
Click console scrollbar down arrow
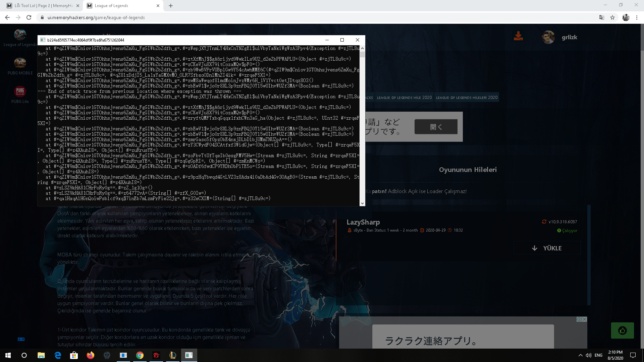pos(362,203)
